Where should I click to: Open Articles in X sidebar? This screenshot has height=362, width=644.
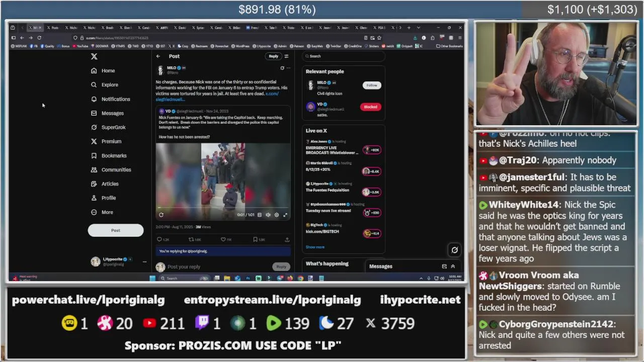click(105, 184)
